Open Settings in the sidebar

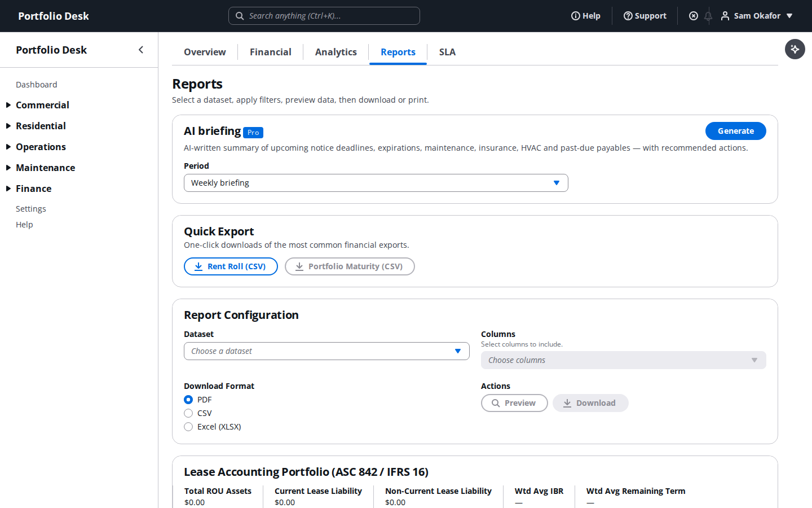[31, 209]
